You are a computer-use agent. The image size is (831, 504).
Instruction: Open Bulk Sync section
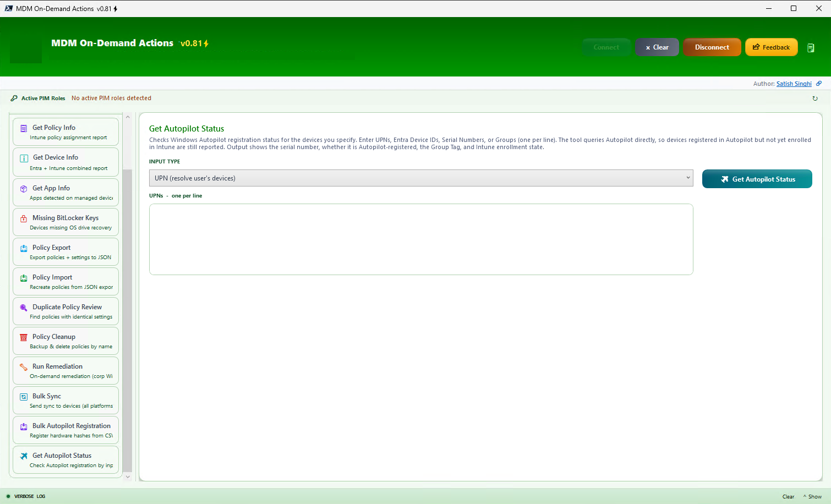coord(65,401)
